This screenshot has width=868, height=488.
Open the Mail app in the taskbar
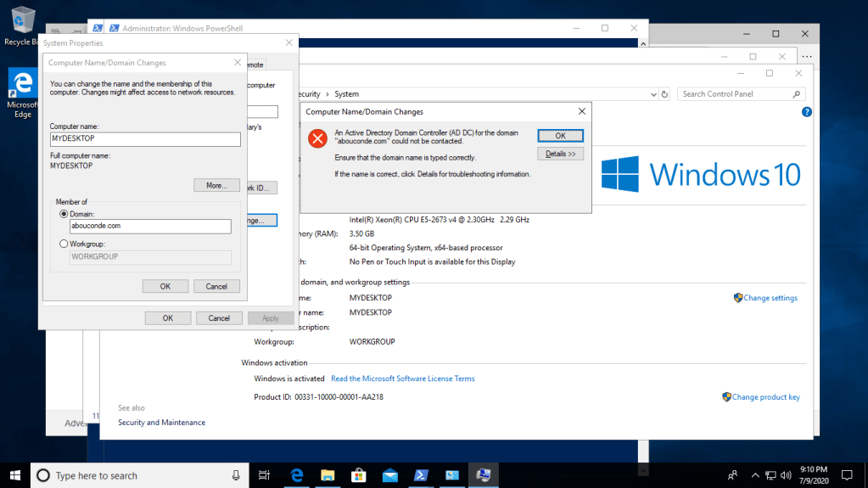[389, 475]
